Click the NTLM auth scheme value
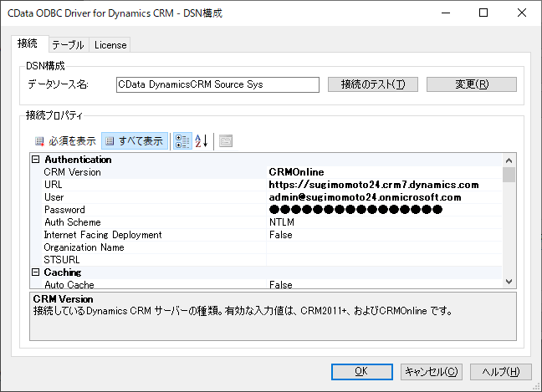The image size is (542, 392). 282,222
